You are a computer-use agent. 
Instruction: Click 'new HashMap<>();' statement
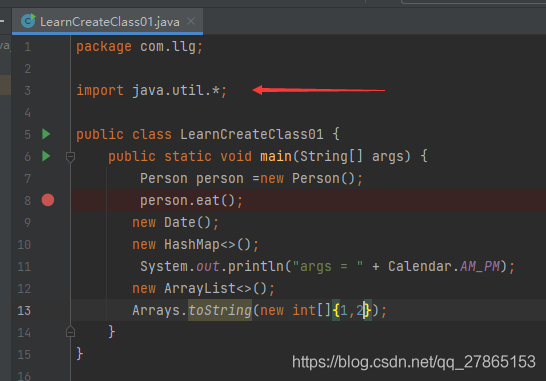click(x=195, y=244)
